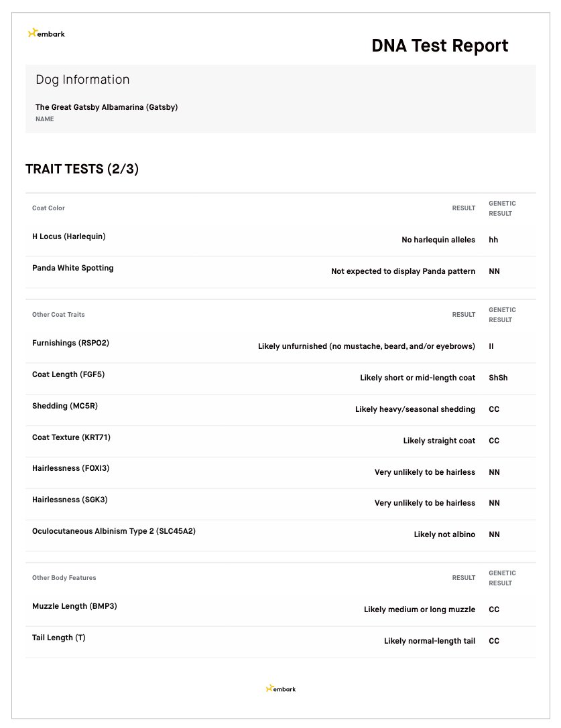Click the Panda White Spotting trait
This screenshot has height=728, width=561.
[73, 268]
